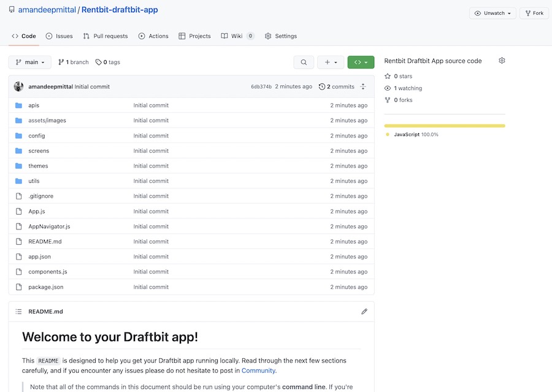Open commit hash 6db374b

[x=261, y=86]
